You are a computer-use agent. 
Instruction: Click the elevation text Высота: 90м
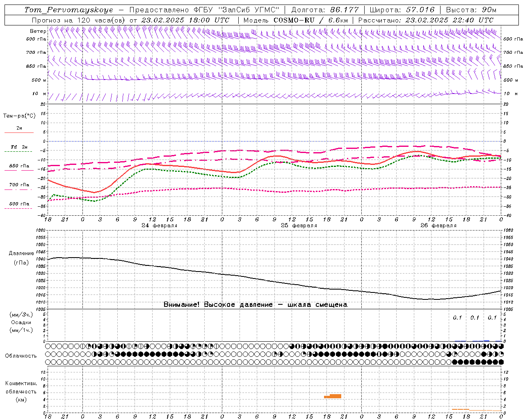[471, 10]
